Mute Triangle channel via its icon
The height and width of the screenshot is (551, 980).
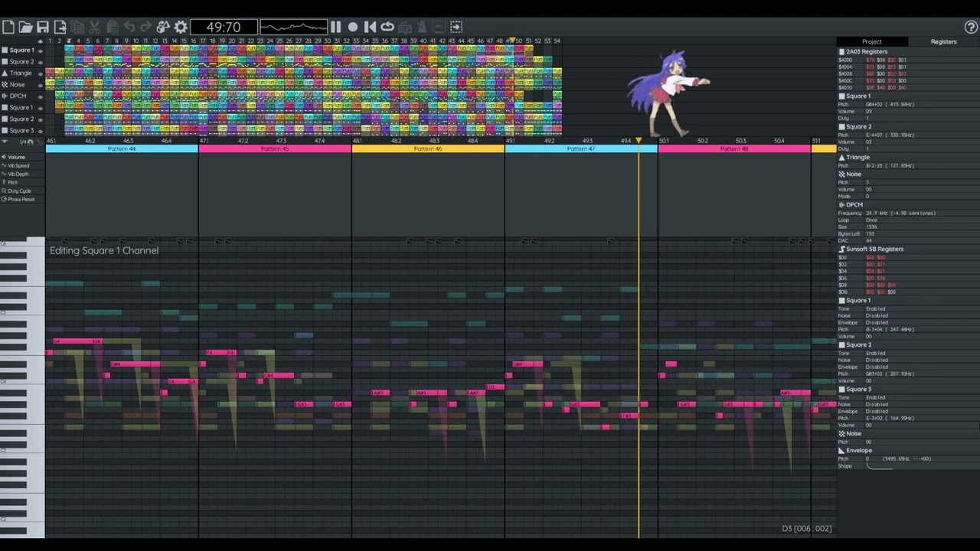click(x=5, y=73)
